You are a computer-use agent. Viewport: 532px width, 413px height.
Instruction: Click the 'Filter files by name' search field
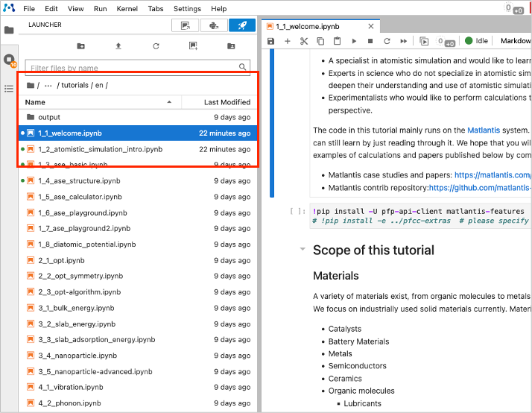pyautogui.click(x=133, y=68)
